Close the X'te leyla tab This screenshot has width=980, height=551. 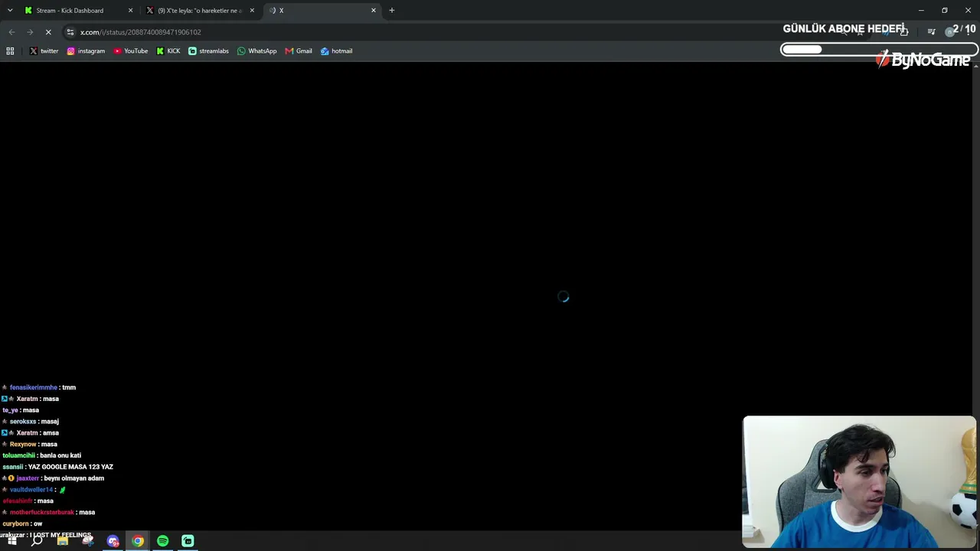pyautogui.click(x=252, y=11)
